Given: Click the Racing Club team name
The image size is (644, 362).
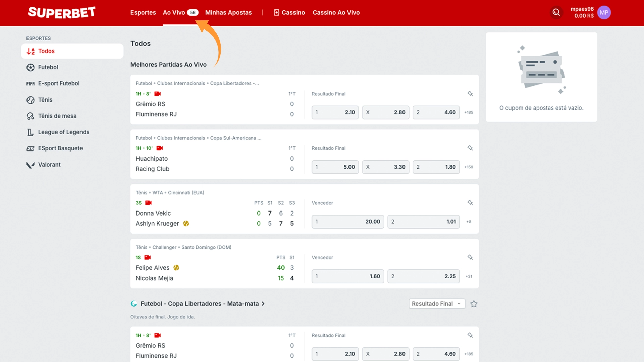Looking at the screenshot, I should point(152,169).
